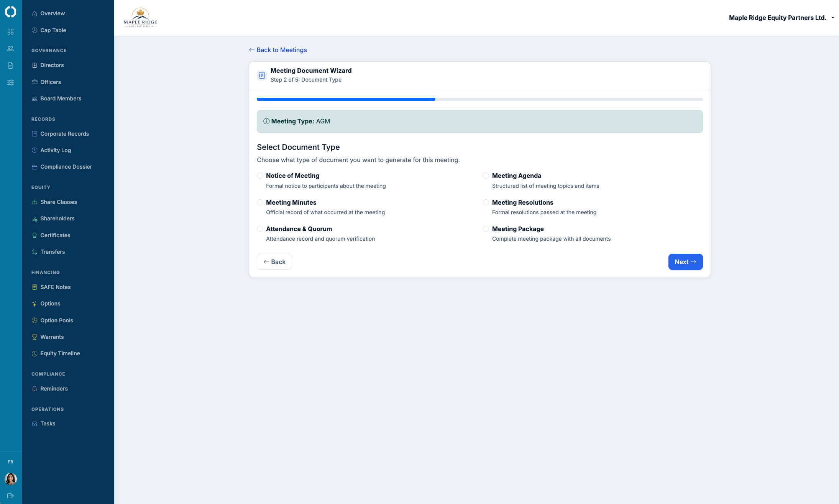Open the dashboard grid icon in the rail
Screen dimensions: 839x504
point(11,32)
